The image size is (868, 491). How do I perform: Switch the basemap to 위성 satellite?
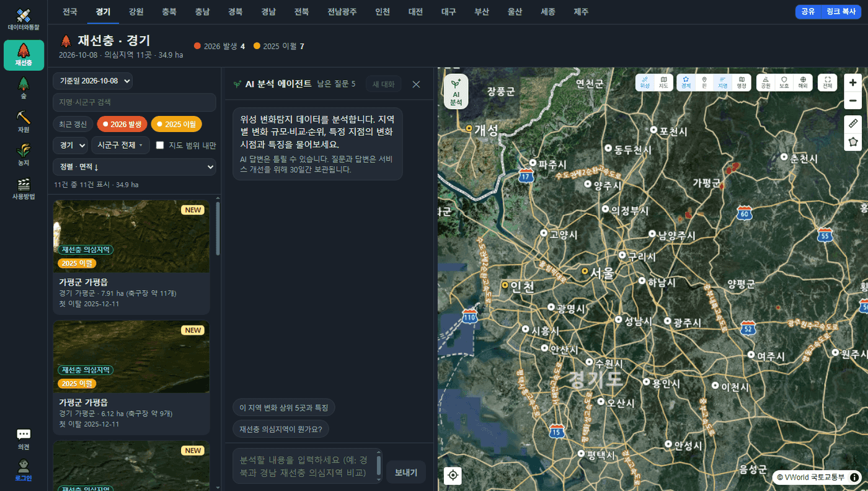(x=645, y=82)
